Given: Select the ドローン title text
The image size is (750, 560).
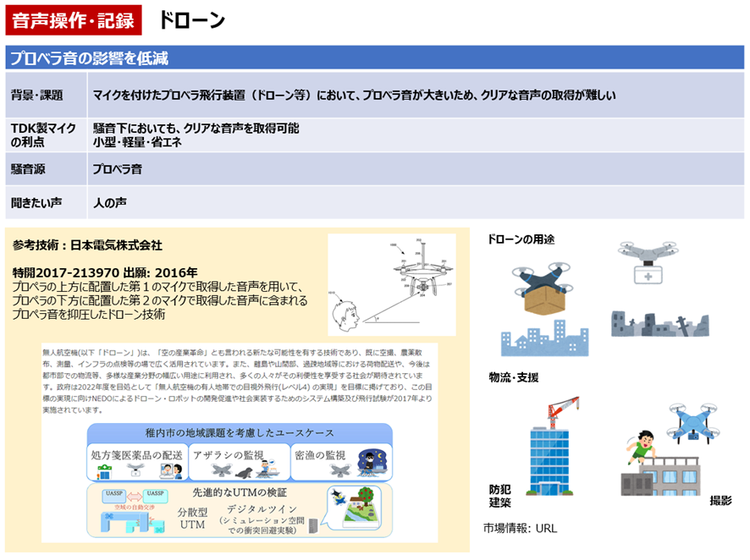Looking at the screenshot, I should (191, 20).
